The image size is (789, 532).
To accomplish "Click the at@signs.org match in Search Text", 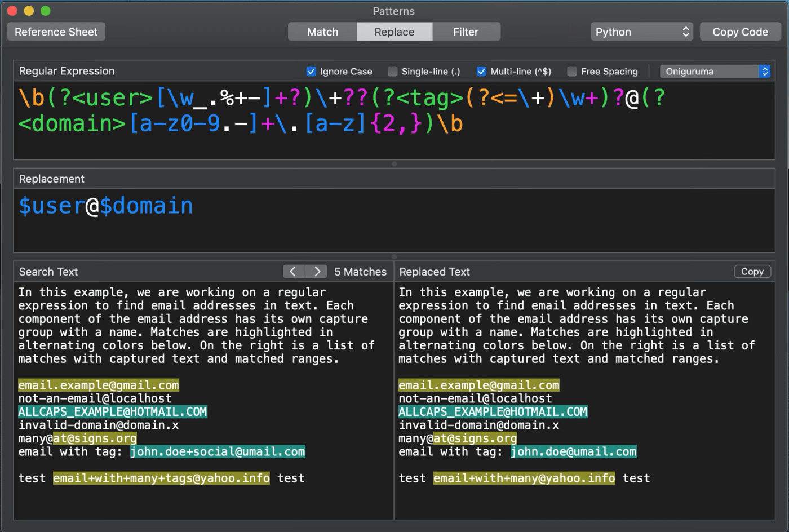I will coord(95,438).
